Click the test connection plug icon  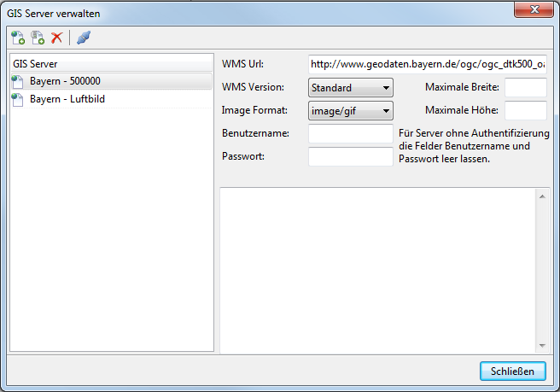click(83, 38)
